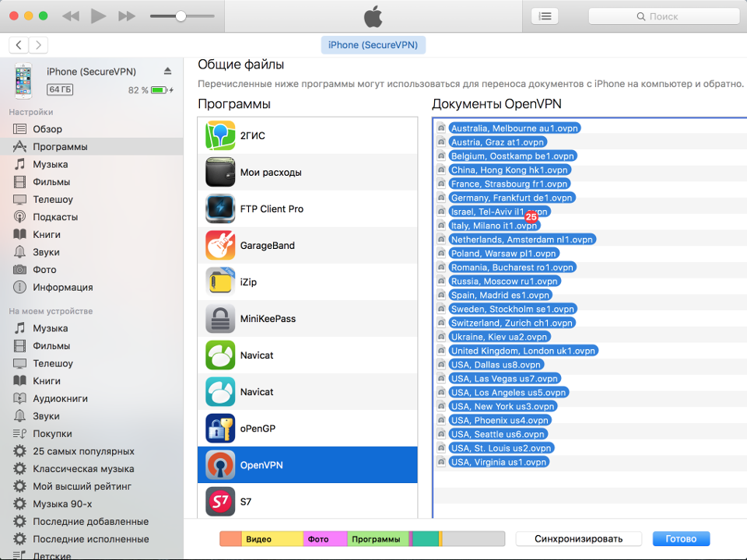Select USA, Virginia us1.ovpn file

pyautogui.click(x=499, y=462)
